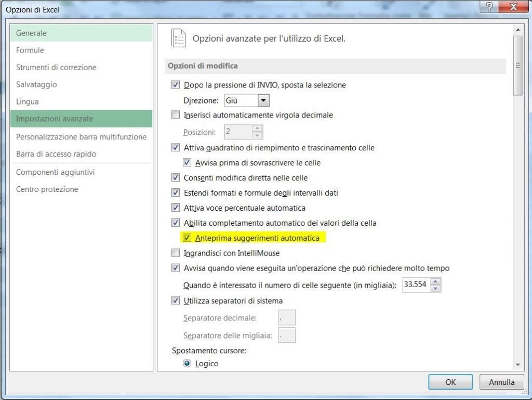This screenshot has width=532, height=400.
Task: Increase the cell count value with up stepper
Action: [x=435, y=281]
